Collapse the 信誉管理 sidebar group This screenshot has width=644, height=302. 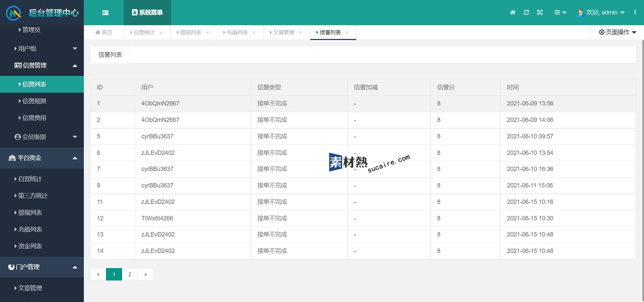[x=42, y=65]
